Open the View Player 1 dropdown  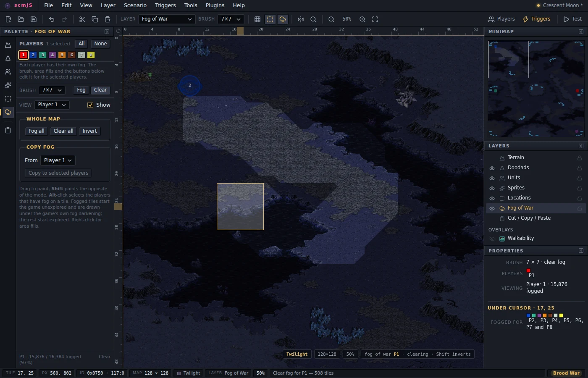pos(52,105)
